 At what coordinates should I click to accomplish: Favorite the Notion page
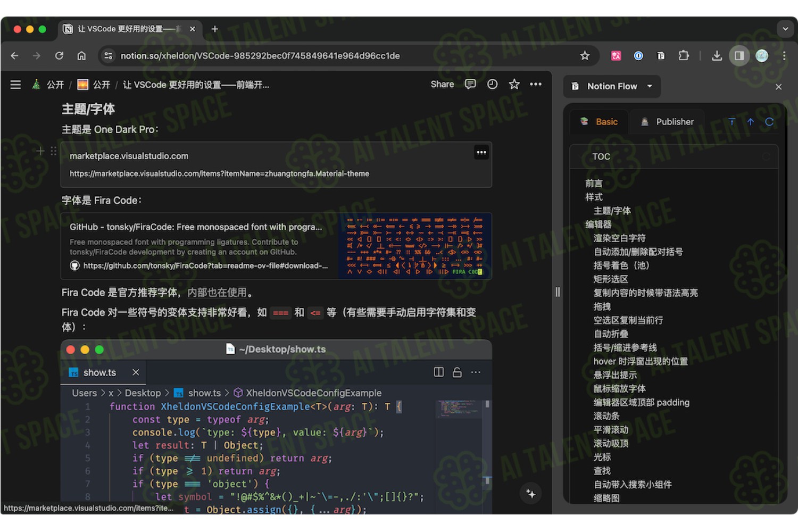(514, 84)
